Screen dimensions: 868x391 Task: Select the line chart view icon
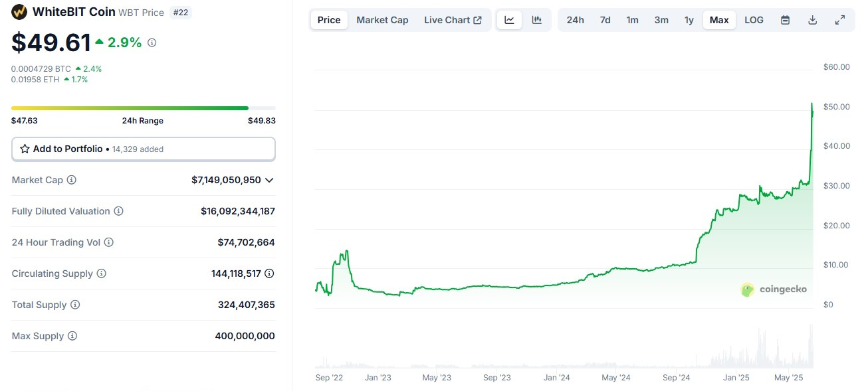(x=509, y=20)
